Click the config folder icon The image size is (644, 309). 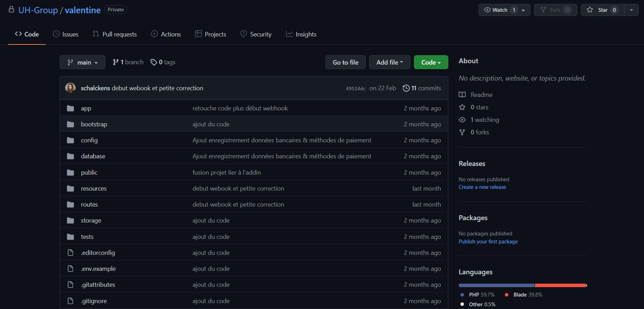pos(70,140)
